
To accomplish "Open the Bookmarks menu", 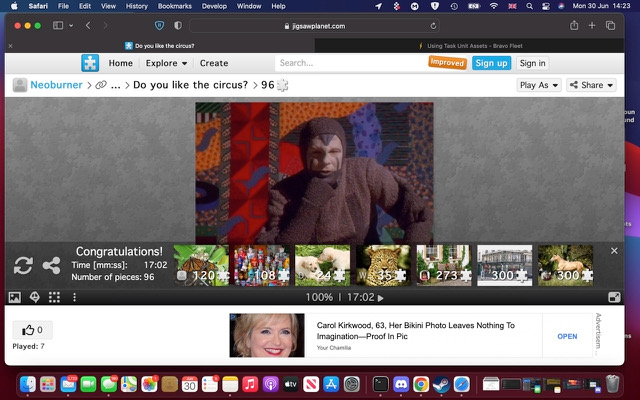I will click(175, 6).
